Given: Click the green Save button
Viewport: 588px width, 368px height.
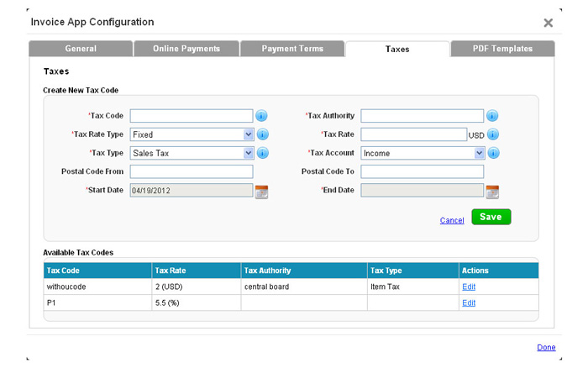Looking at the screenshot, I should click(491, 217).
